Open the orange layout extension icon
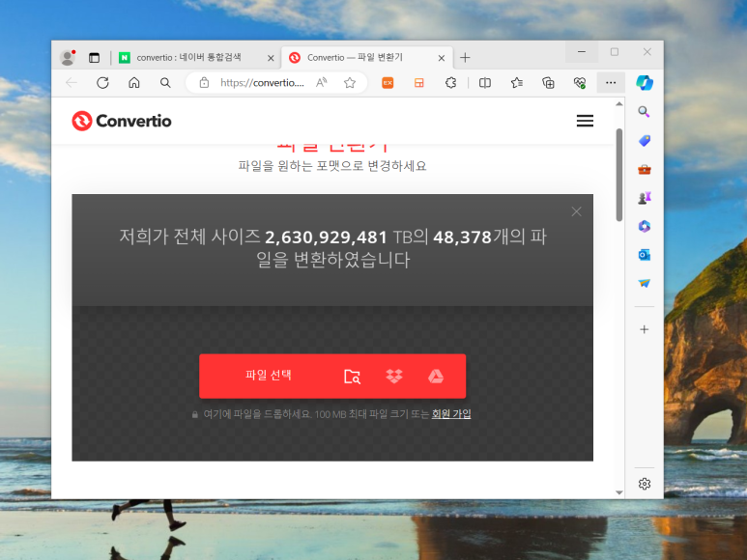The height and width of the screenshot is (560, 747). click(x=418, y=83)
